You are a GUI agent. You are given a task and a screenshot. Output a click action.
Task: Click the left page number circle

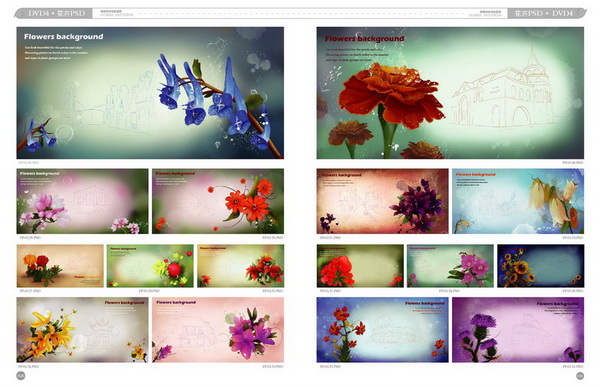coord(21,376)
